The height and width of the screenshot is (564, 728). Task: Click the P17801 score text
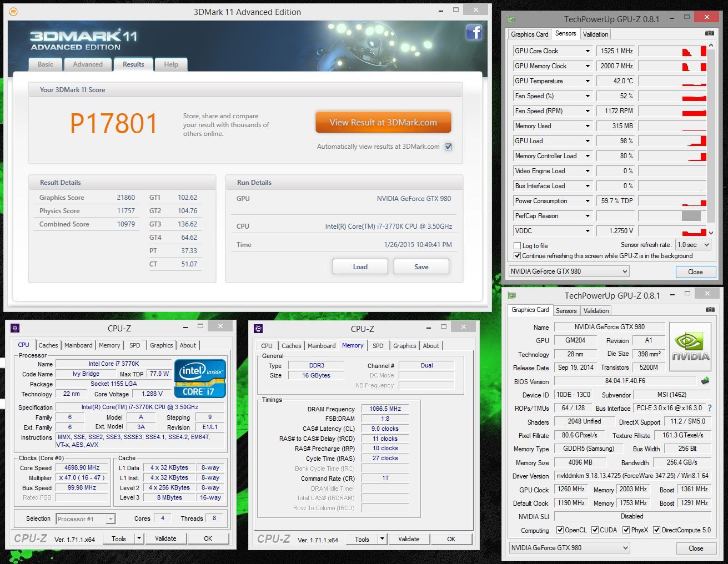point(114,123)
